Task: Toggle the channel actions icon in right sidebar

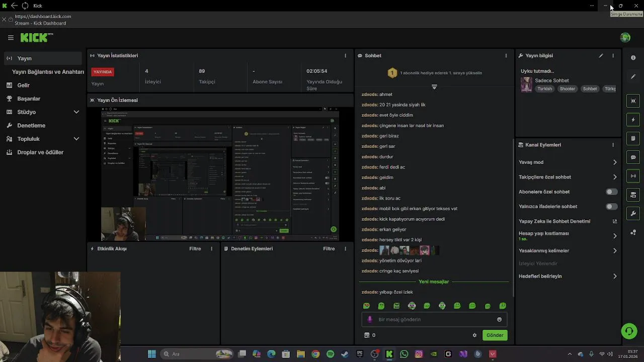Action: tap(633, 195)
